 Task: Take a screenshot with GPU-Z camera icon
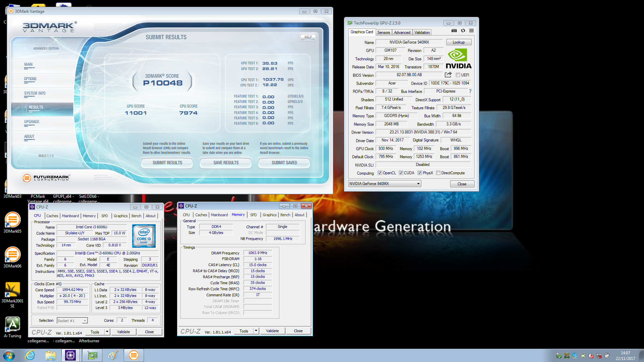(454, 31)
